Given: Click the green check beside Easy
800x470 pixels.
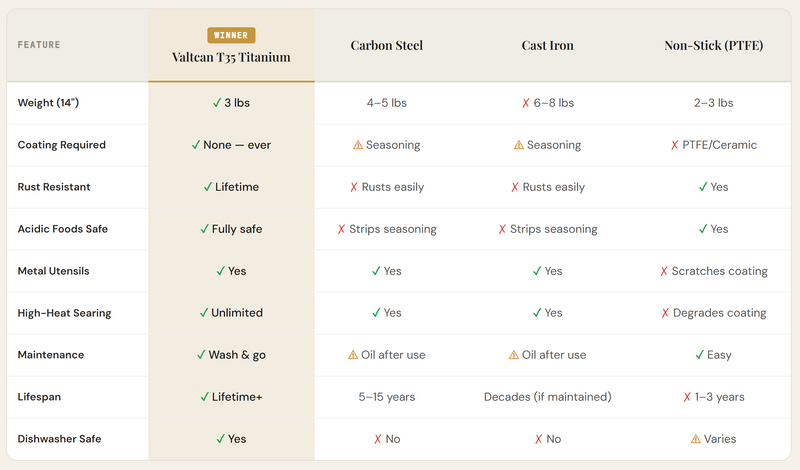Looking at the screenshot, I should (x=699, y=355).
